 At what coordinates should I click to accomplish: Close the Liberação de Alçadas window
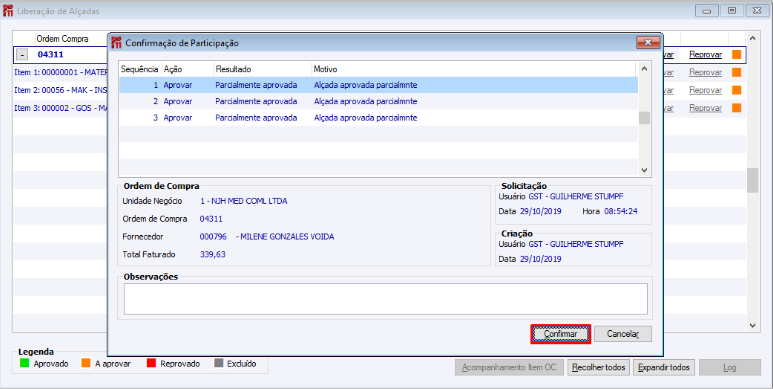[x=757, y=11]
